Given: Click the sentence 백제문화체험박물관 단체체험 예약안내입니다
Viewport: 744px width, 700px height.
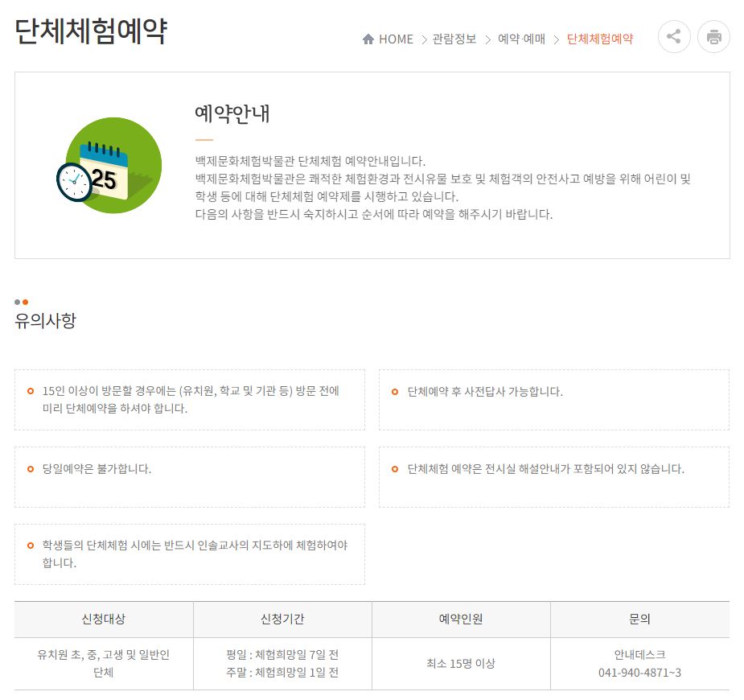Looking at the screenshot, I should click(x=310, y=162).
